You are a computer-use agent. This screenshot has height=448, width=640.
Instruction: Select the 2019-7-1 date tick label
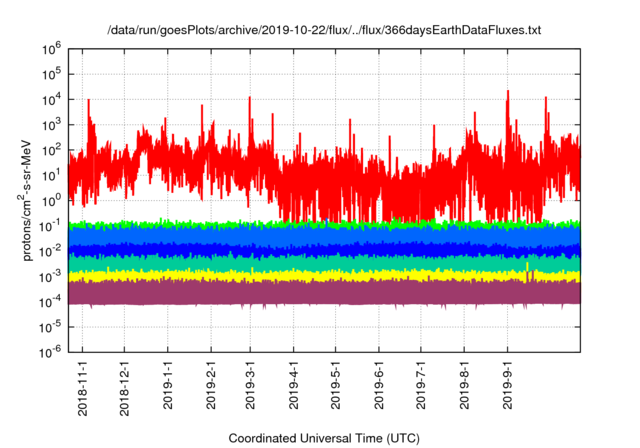pyautogui.click(x=421, y=384)
